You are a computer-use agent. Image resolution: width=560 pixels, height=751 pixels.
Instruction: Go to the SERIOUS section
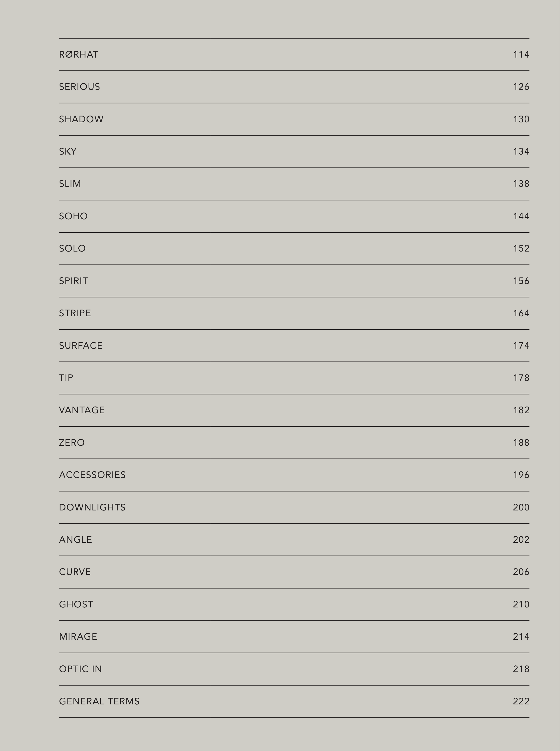(80, 87)
